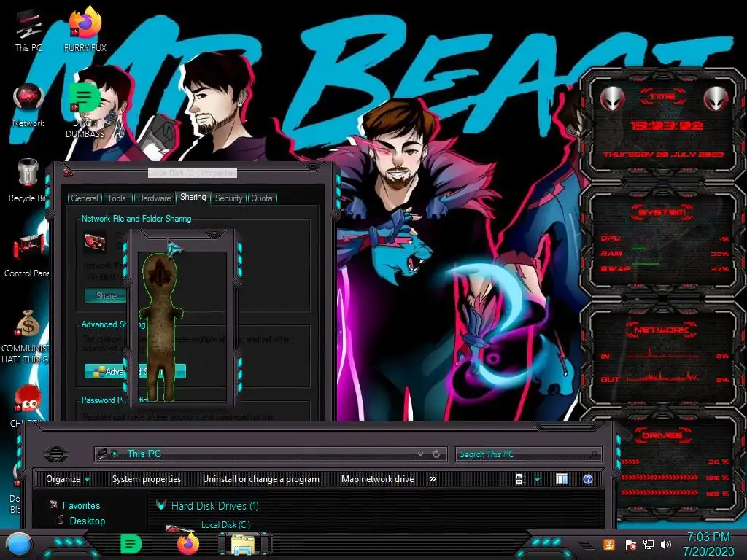Change view layout icon in Explorer toolbar
The width and height of the screenshot is (747, 560).
click(521, 479)
